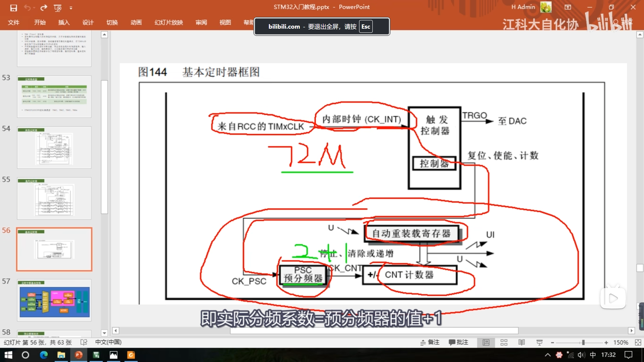Toggle the 批注 comments pane
This screenshot has width=644, height=362.
coord(458,342)
